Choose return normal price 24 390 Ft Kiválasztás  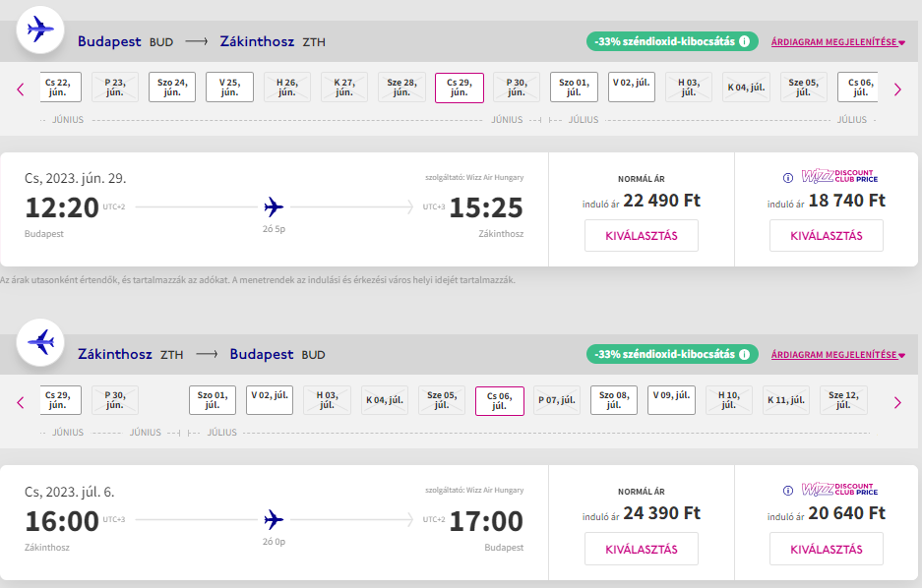point(641,548)
